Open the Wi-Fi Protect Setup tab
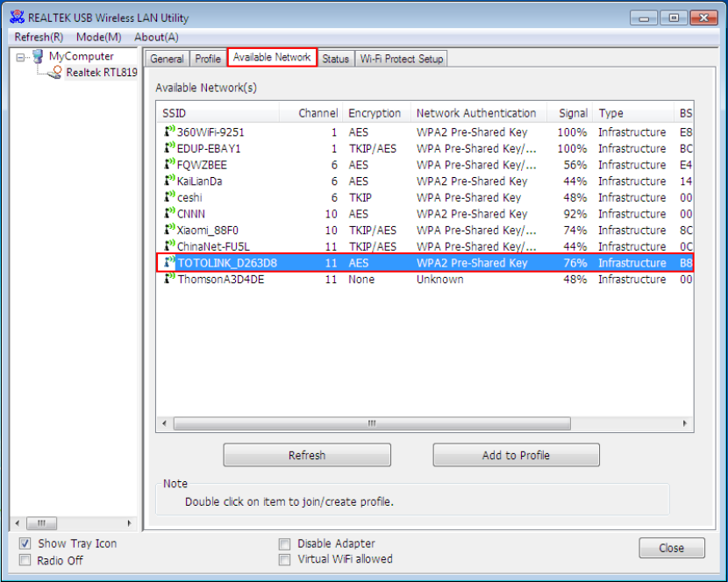Screen dimensions: 728x582 pyautogui.click(x=402, y=59)
